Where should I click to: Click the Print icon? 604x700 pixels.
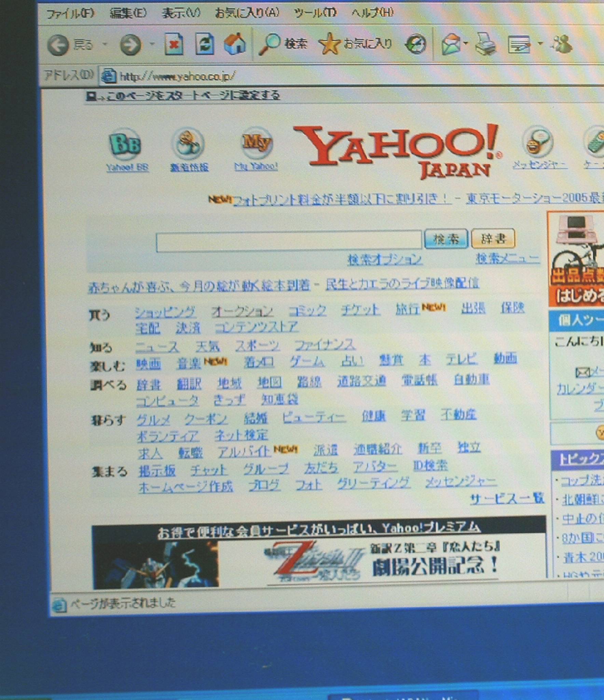point(485,44)
